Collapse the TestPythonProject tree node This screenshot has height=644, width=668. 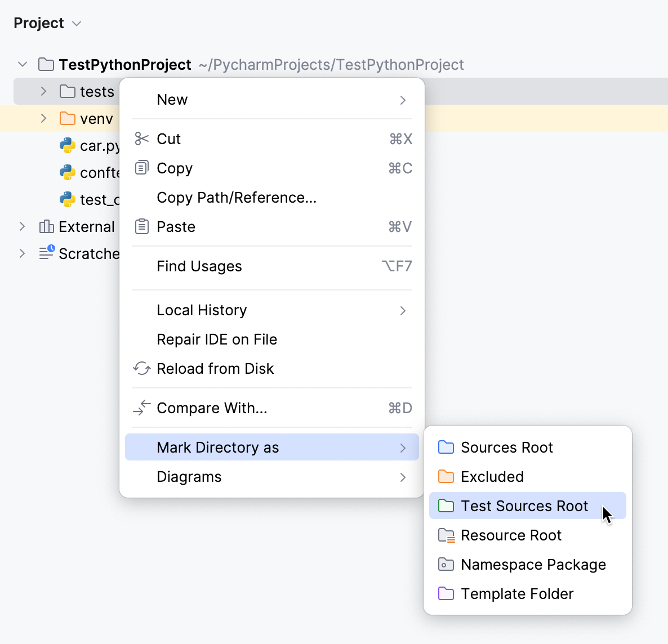coord(22,64)
